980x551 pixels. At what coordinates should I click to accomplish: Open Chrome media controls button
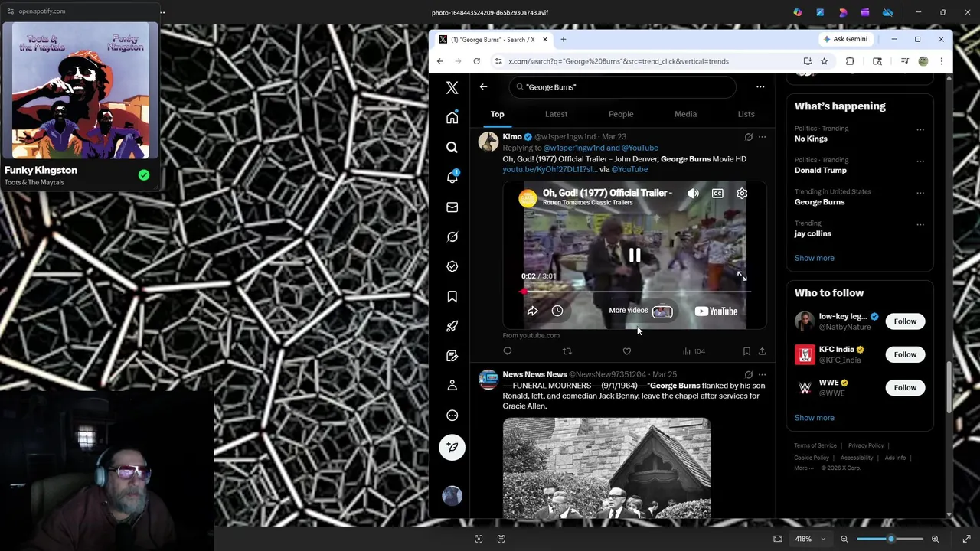coord(905,61)
